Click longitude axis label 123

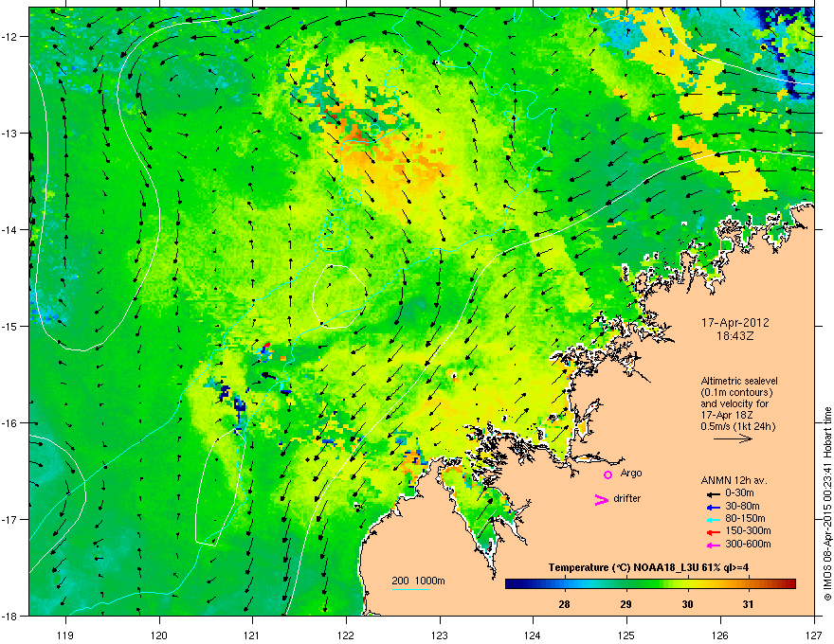[x=440, y=635]
